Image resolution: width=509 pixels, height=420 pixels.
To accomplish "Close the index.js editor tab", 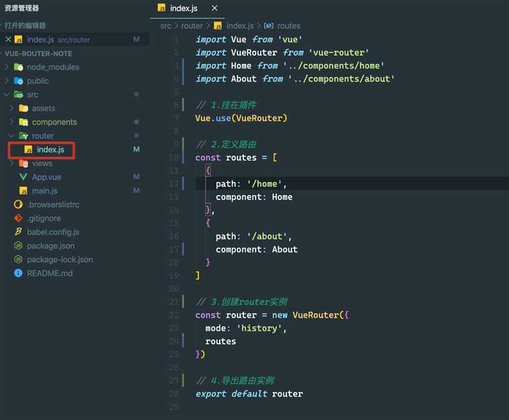I will [215, 8].
